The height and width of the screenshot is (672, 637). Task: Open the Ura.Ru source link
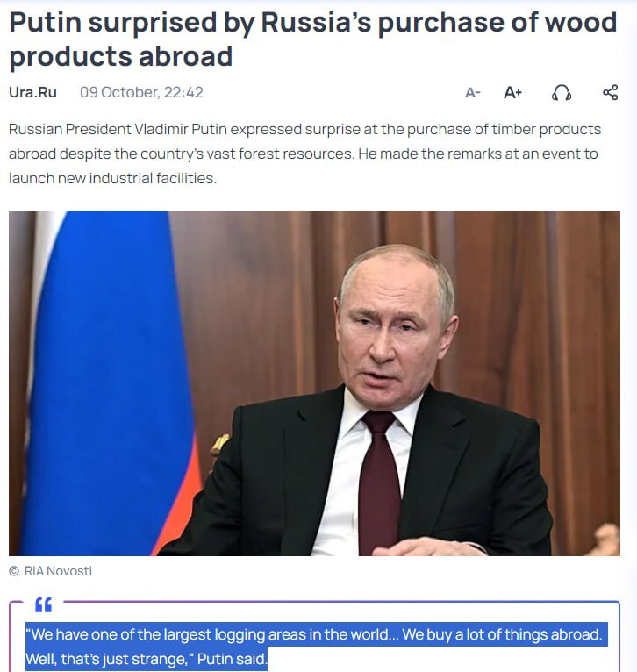[32, 93]
